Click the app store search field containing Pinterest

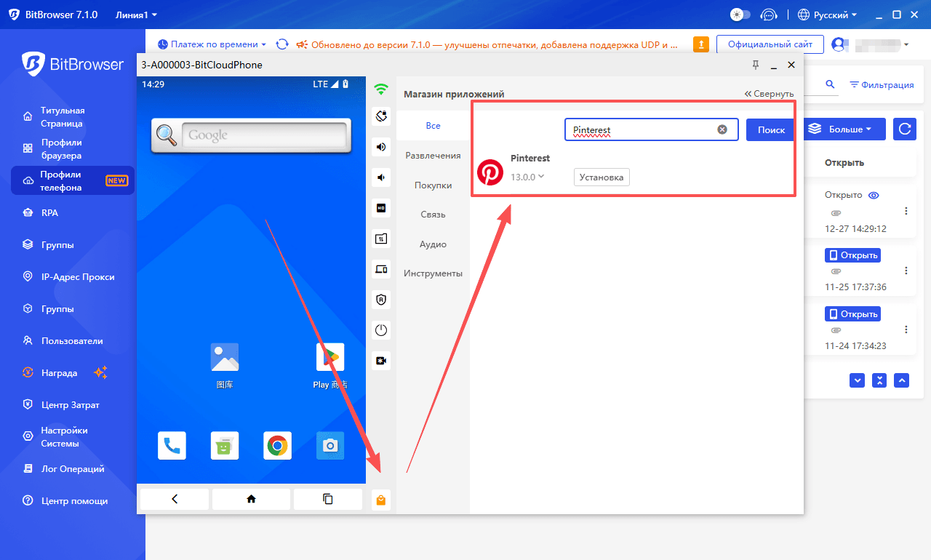pos(651,129)
